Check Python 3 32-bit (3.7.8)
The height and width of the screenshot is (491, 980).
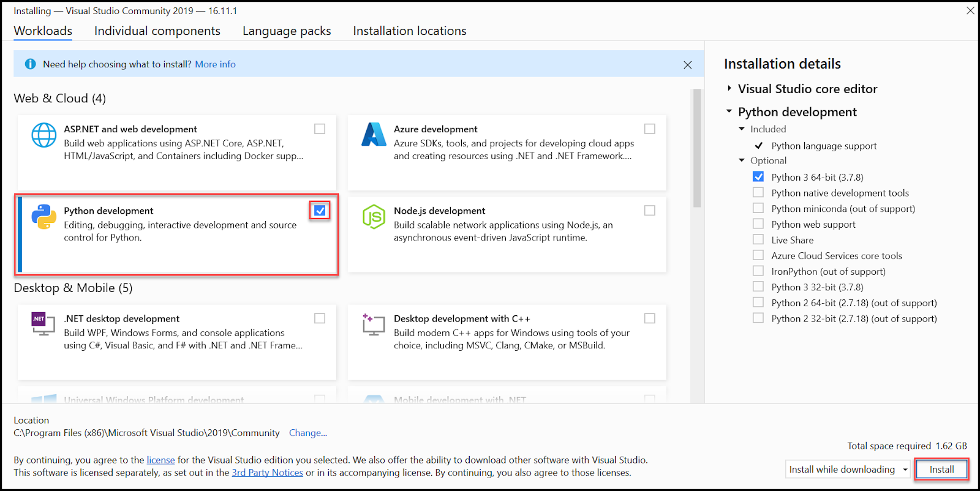coord(758,287)
